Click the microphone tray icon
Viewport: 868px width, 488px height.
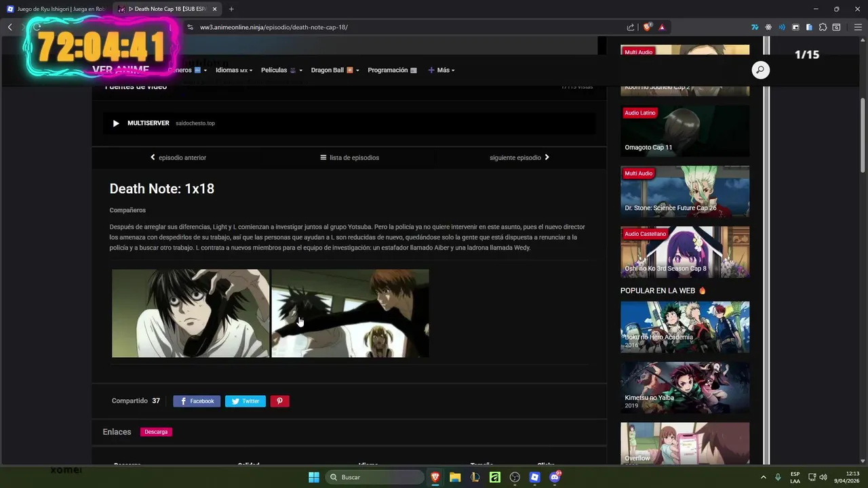click(x=778, y=477)
